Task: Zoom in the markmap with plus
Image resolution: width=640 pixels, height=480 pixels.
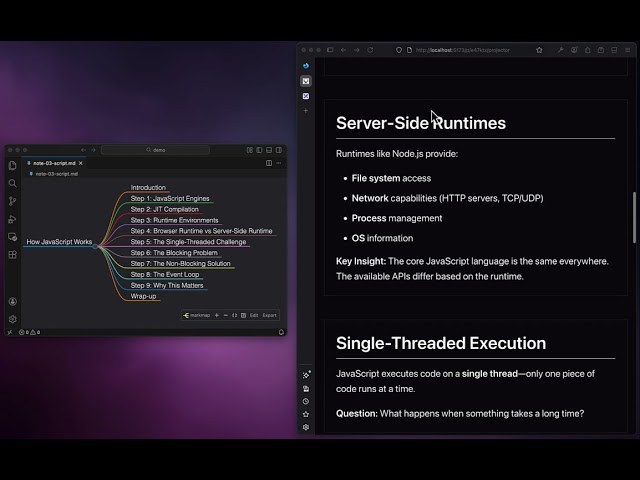Action: [x=217, y=316]
